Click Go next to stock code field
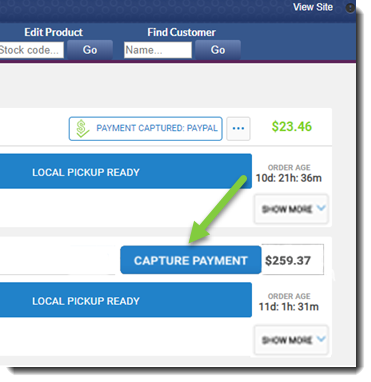 click(90, 50)
